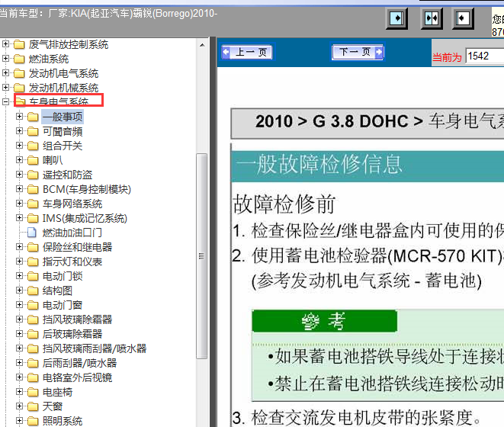Viewport: 504px width, 427px height.
Task: Expand the 喇叭 subfolder node
Action: pyautogui.click(x=20, y=160)
